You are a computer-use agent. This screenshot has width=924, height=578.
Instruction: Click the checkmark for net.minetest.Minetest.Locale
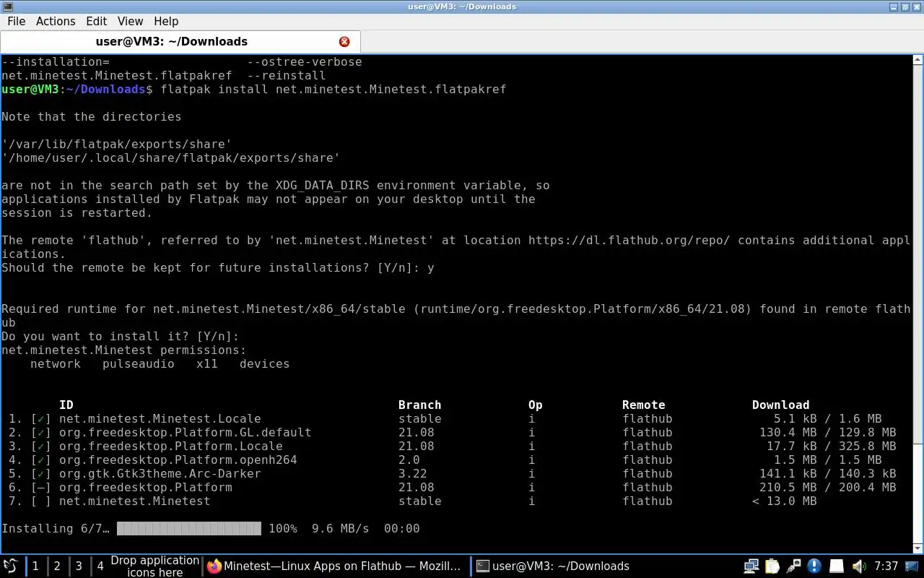pos(41,418)
